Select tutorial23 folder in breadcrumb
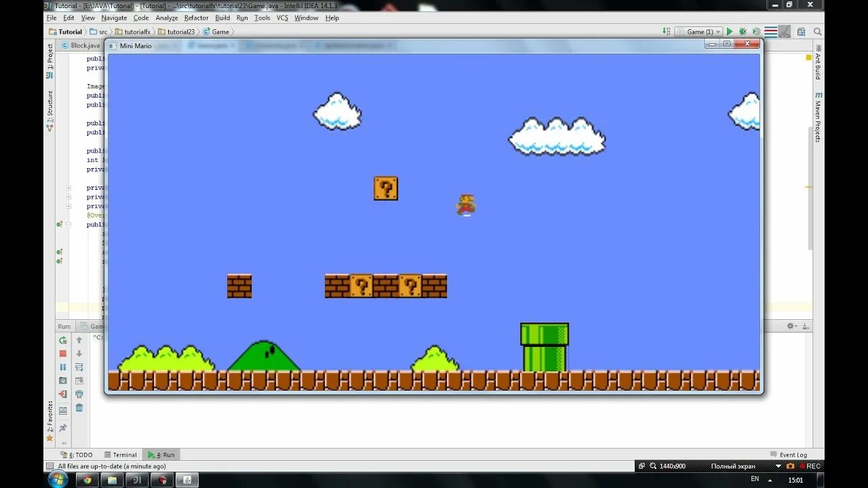Screen dimensions: 868x488 pos(176,32)
